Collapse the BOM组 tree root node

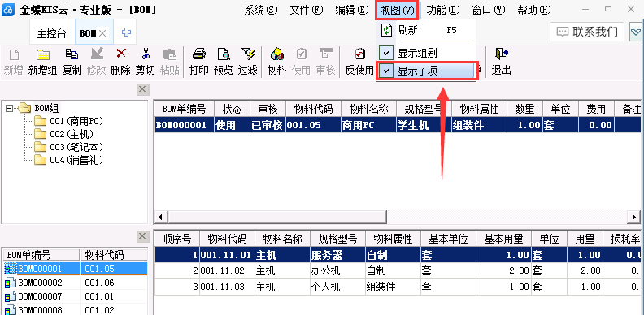click(x=10, y=108)
